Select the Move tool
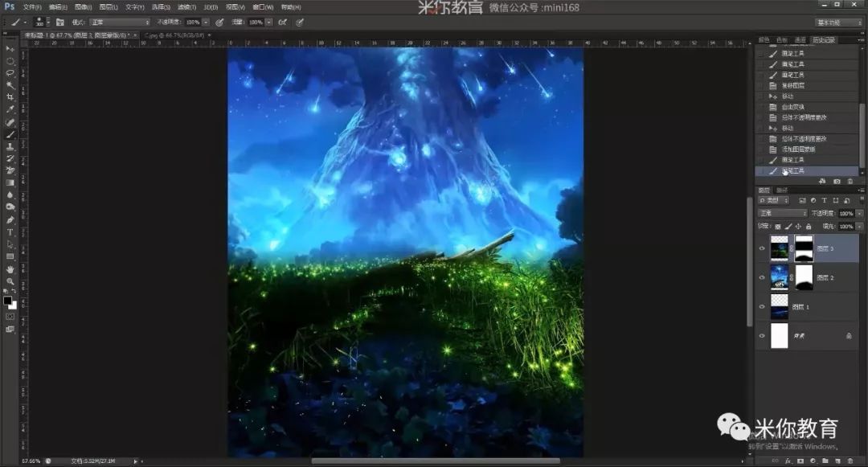868x467 pixels. point(10,49)
